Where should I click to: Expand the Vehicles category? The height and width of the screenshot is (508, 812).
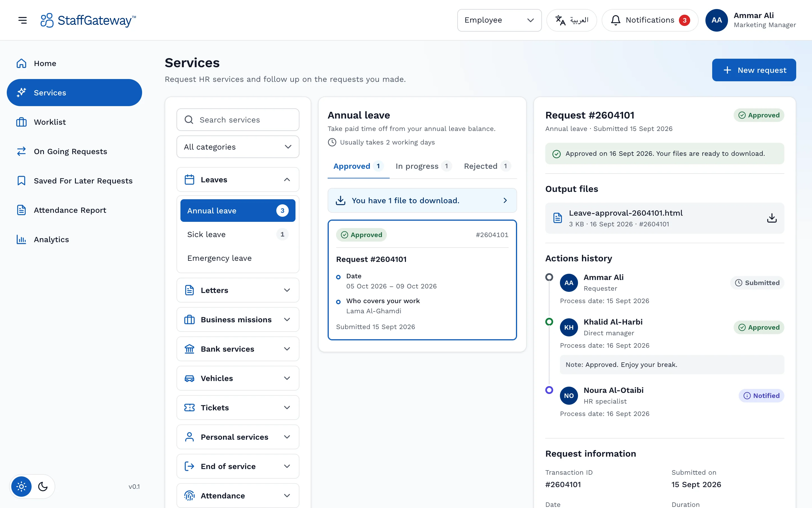[238, 378]
